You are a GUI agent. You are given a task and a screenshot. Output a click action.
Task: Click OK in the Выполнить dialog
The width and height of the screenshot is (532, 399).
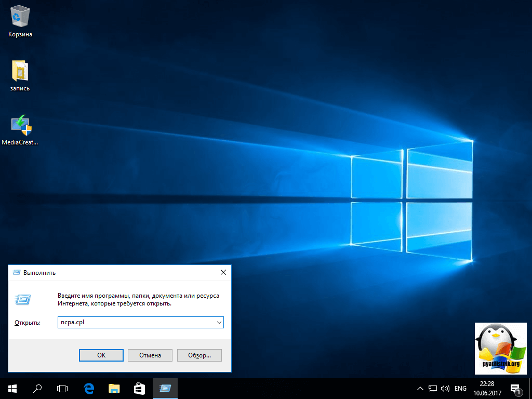(101, 355)
